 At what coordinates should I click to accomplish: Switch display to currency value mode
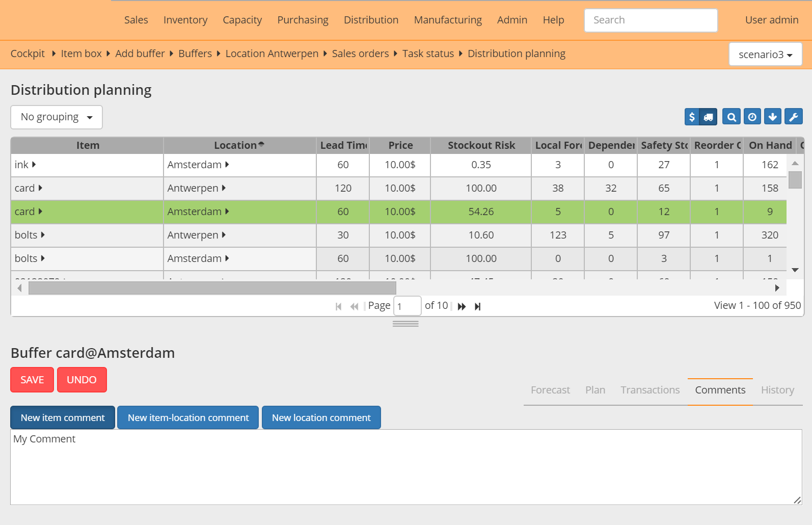[692, 117]
